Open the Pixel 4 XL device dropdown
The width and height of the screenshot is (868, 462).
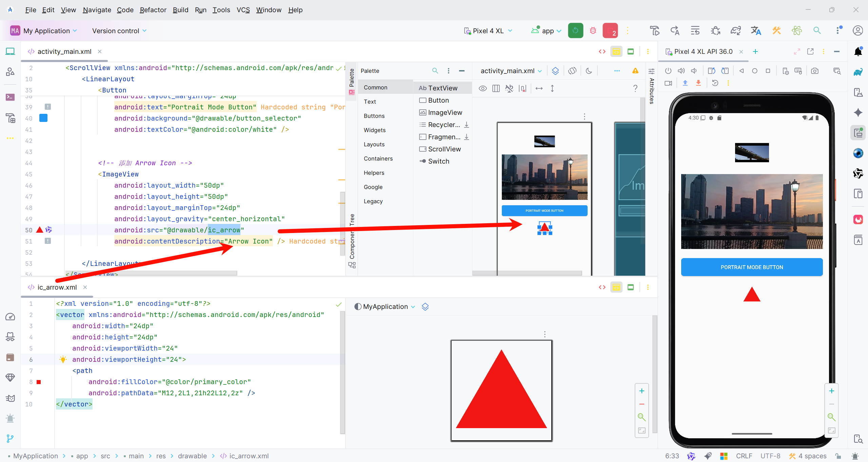488,31
